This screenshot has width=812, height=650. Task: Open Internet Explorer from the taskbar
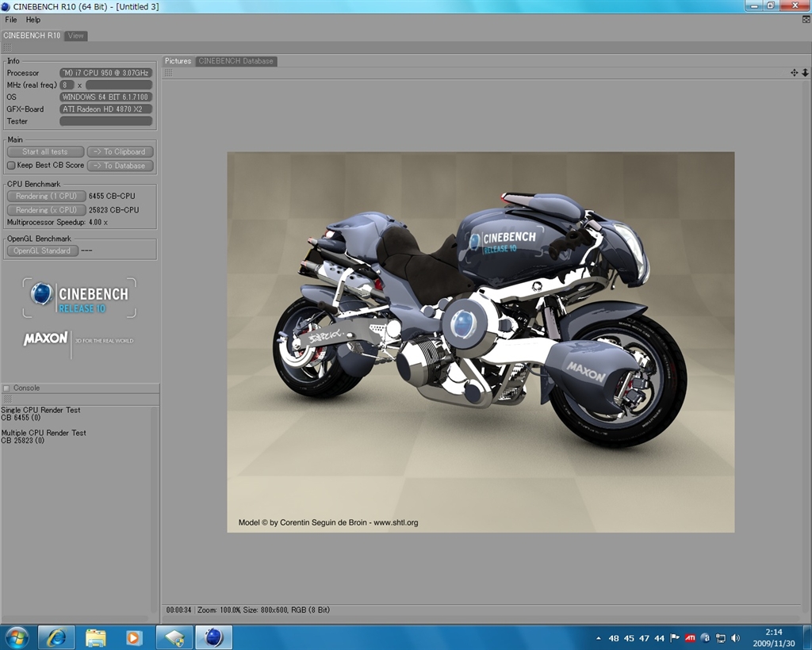point(56,637)
